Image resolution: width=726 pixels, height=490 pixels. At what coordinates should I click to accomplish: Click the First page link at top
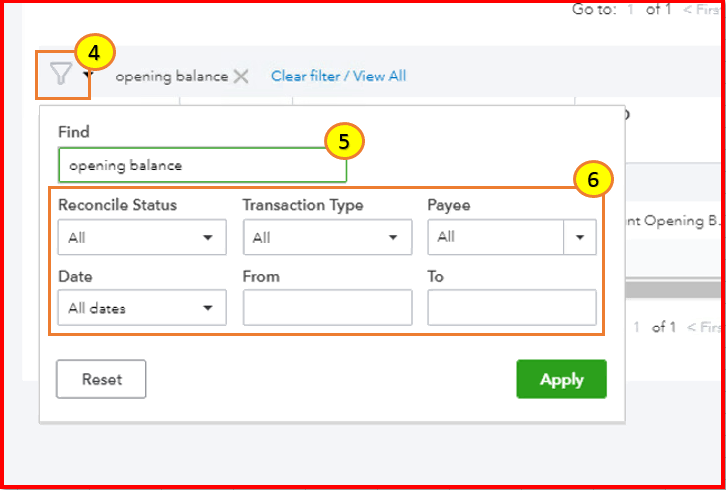(706, 10)
